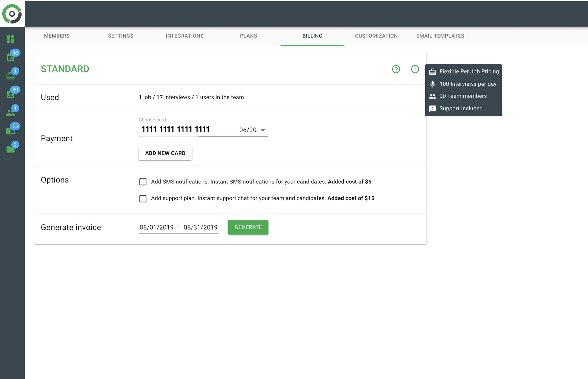This screenshot has height=379, width=588.
Task: Open the folder icon with badge 2
Action: 10,149
